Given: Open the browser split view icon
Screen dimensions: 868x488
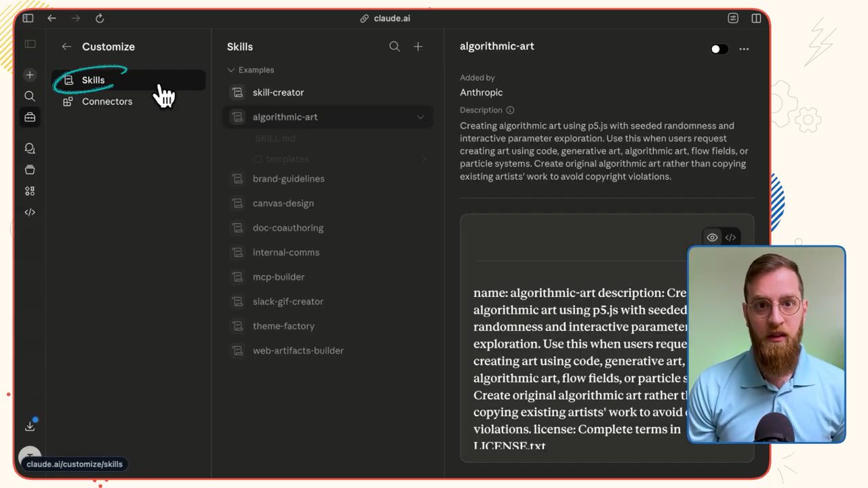Looking at the screenshot, I should [x=756, y=18].
